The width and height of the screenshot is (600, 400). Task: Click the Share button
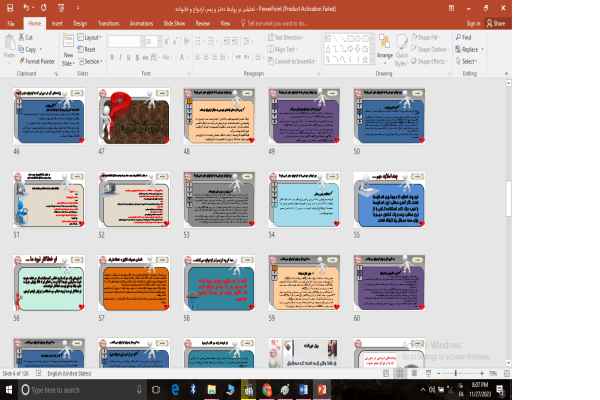click(500, 21)
